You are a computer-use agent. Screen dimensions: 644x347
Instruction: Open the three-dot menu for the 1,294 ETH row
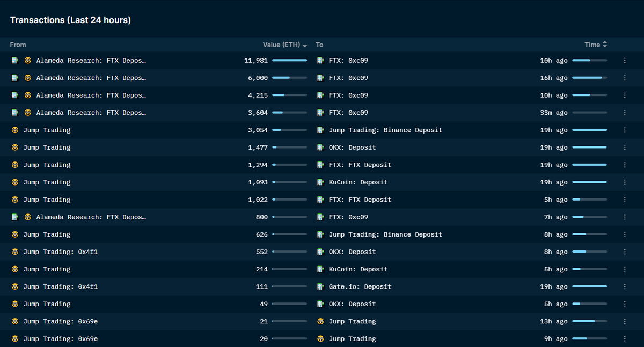click(625, 165)
